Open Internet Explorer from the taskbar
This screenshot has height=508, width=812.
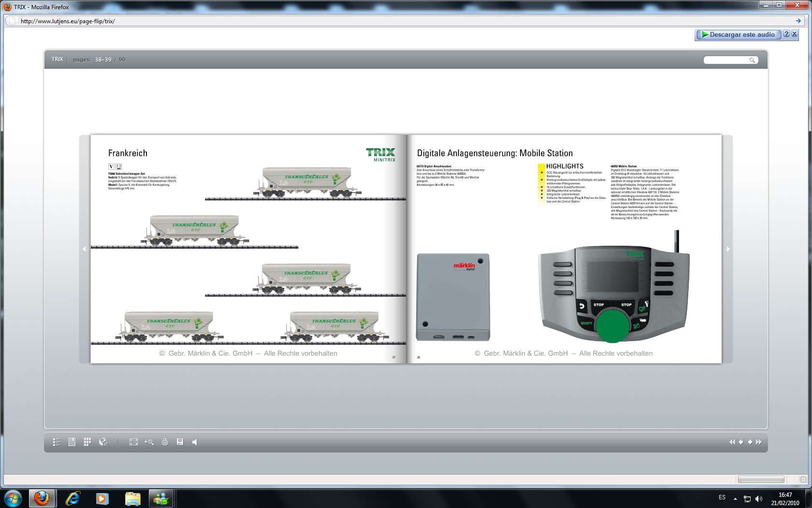pyautogui.click(x=72, y=498)
